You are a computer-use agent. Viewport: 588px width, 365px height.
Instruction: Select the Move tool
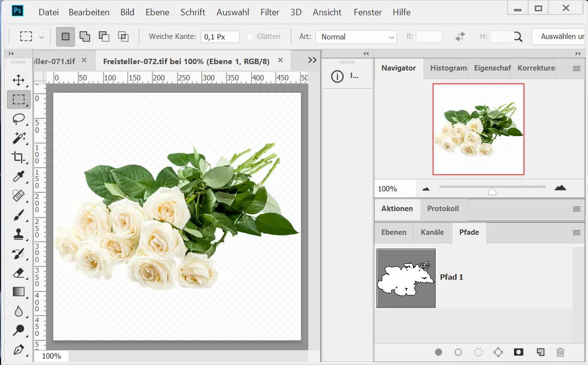pos(19,80)
